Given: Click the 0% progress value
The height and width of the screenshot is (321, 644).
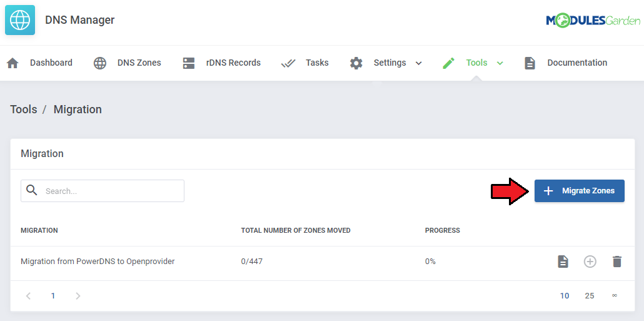Looking at the screenshot, I should [x=430, y=262].
